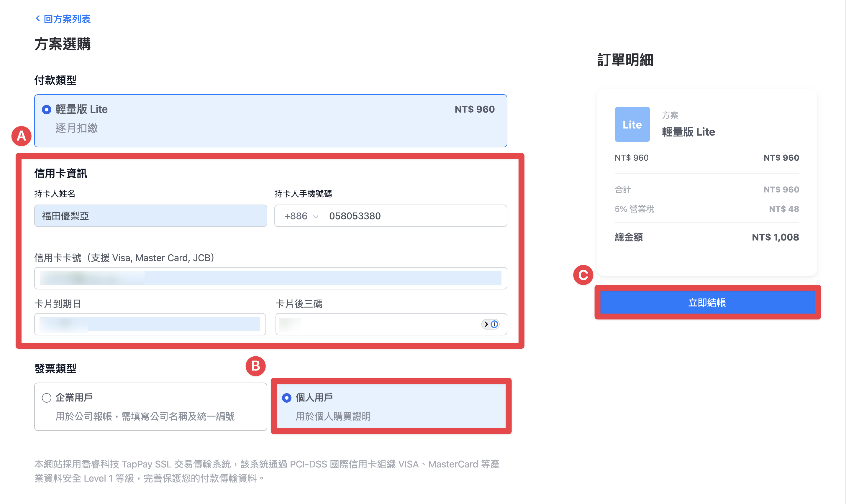
Task: Click the 信用卡卡號 card number field
Action: [270, 278]
